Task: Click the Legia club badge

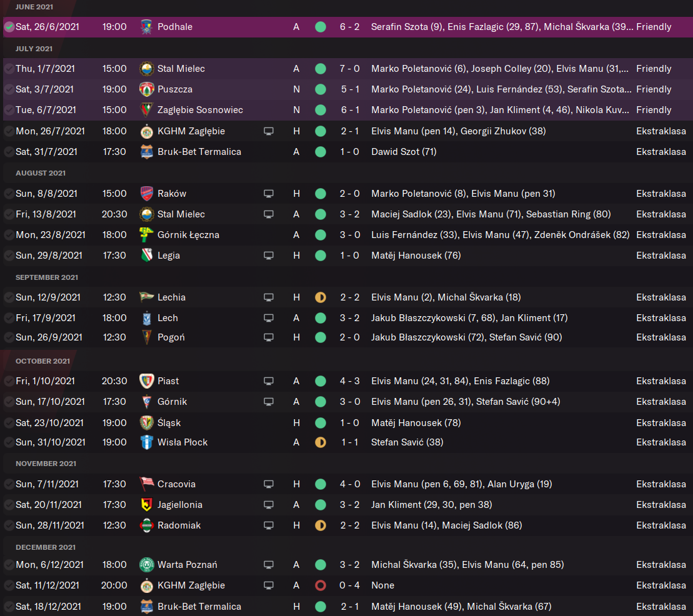Action: pyautogui.click(x=146, y=256)
